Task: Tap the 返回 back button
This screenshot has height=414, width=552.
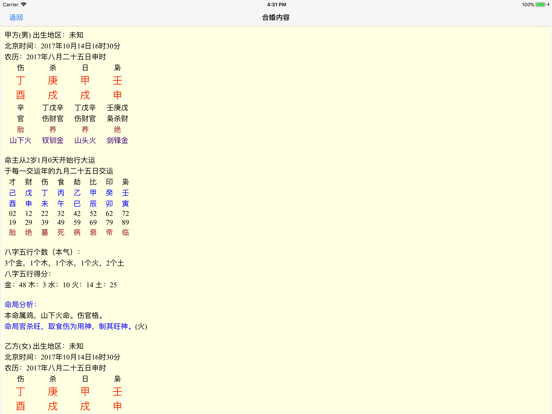Action: coord(16,17)
